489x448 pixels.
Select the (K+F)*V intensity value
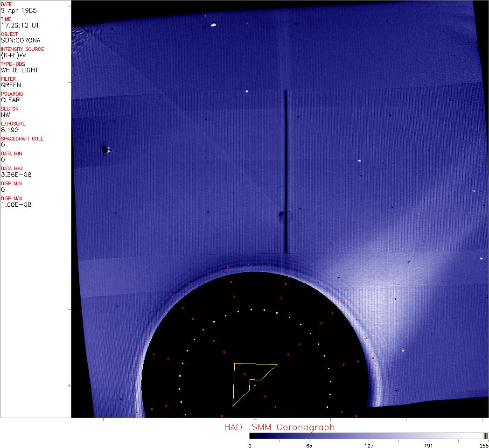[x=14, y=55]
